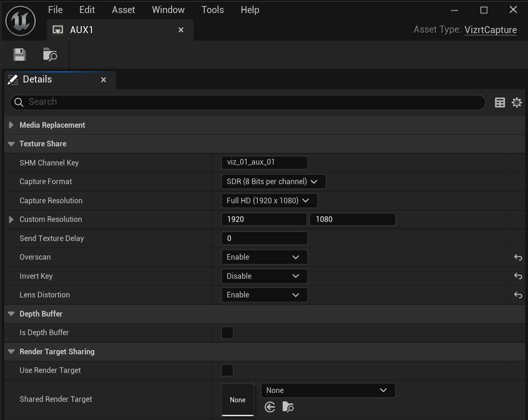This screenshot has width=528, height=420.
Task: Click the VizrtCapture asset type link
Action: pos(490,30)
